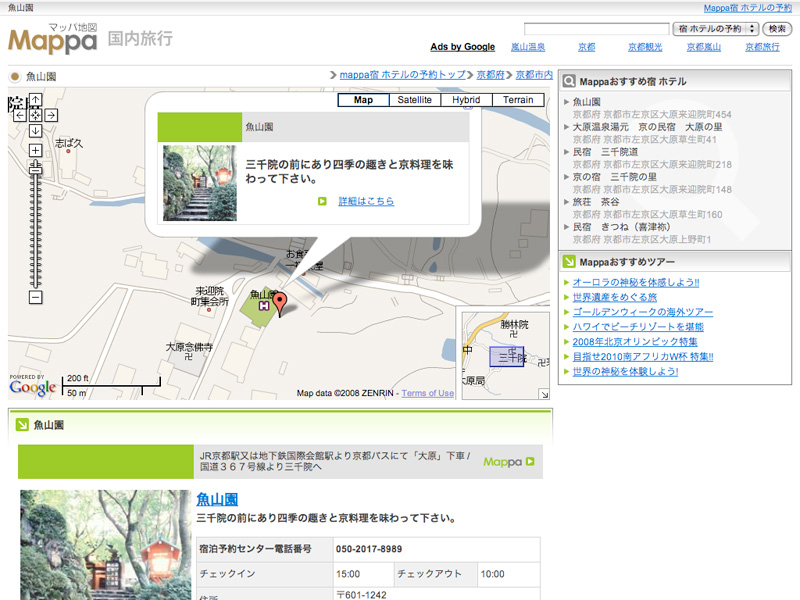
Task: Click the 京都府 breadcrumb link
Action: [491, 74]
